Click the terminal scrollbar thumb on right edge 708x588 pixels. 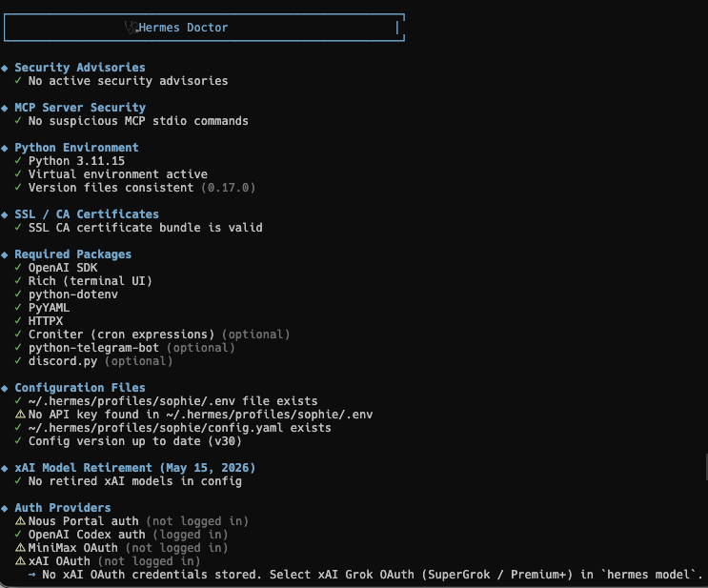[706, 467]
